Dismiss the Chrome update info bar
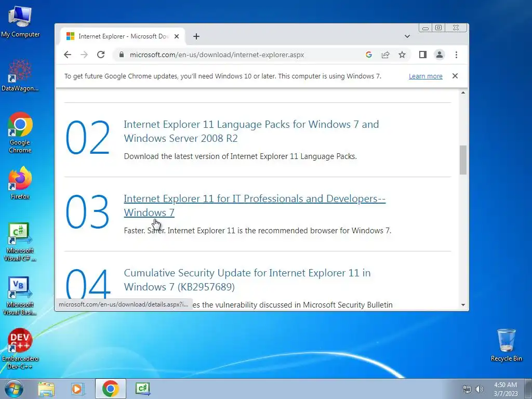The height and width of the screenshot is (399, 532). [x=455, y=76]
